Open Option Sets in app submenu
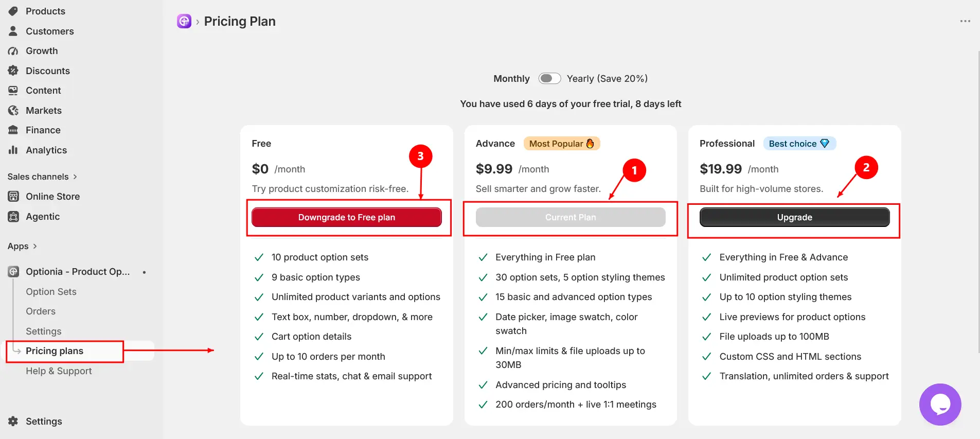980x439 pixels. [x=51, y=291]
